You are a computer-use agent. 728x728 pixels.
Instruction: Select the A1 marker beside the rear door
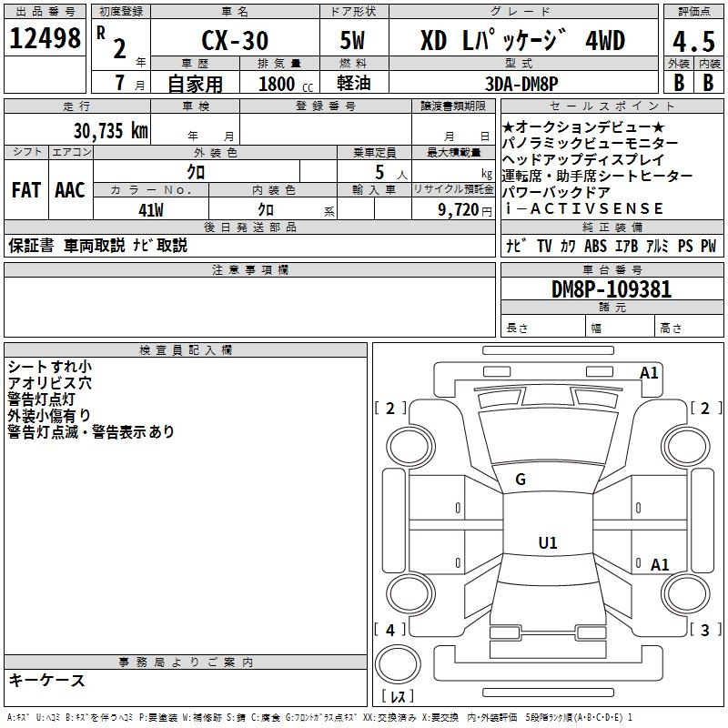(660, 565)
